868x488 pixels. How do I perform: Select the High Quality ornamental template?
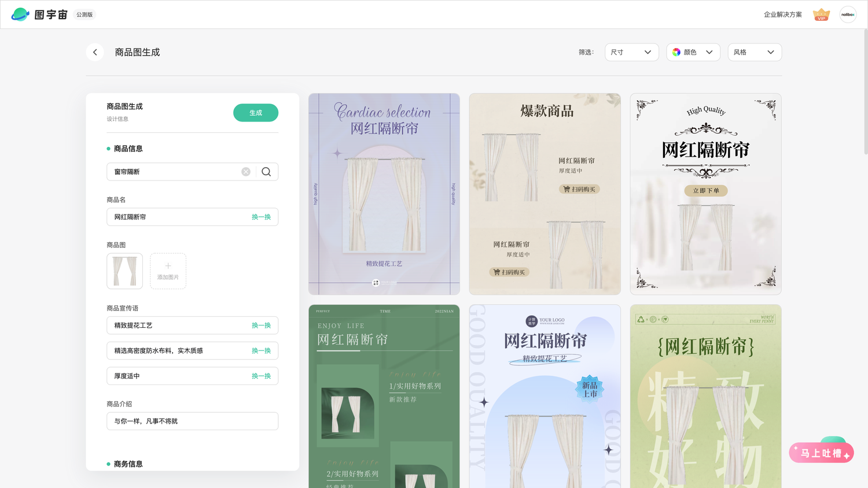[x=705, y=194]
